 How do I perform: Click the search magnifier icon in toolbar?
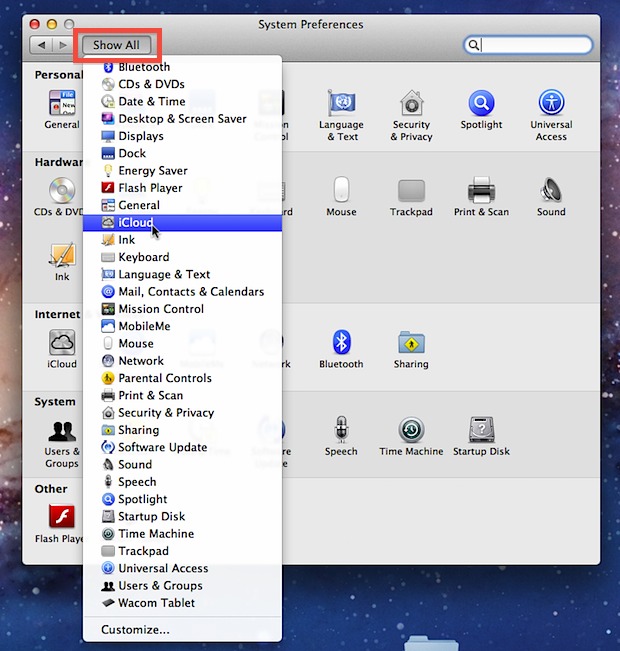pyautogui.click(x=473, y=45)
